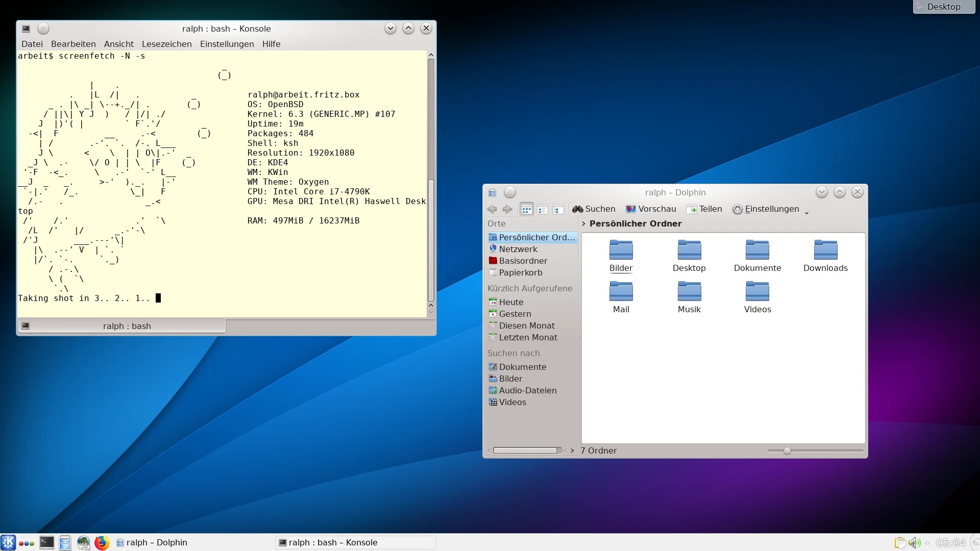Image resolution: width=980 pixels, height=551 pixels.
Task: Click the Konsole on-all-desktops pin button
Action: [x=43, y=29]
